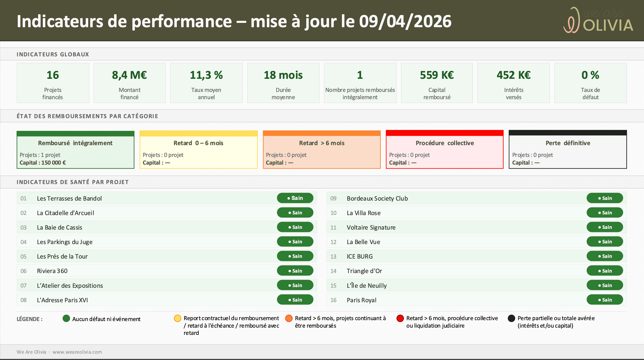Toggle the 'Sain' badge for Paris Royal
644x360 pixels.
tap(605, 300)
